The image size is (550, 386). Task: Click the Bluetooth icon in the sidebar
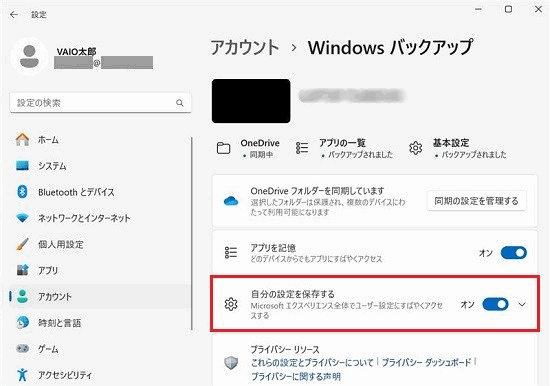22,192
